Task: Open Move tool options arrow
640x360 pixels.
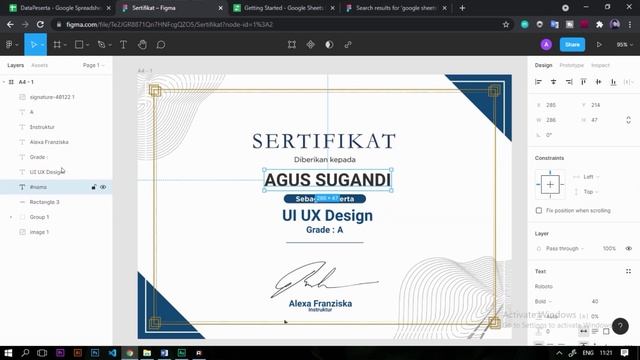Action: [42, 45]
